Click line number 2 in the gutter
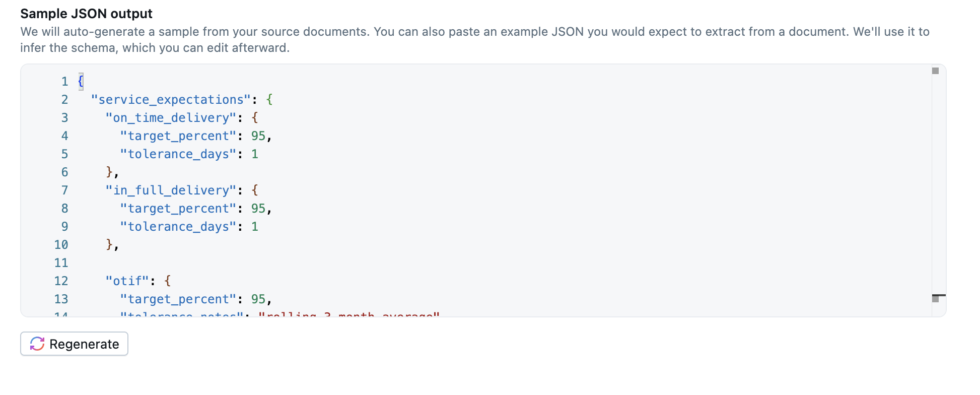The image size is (980, 395). (x=64, y=100)
